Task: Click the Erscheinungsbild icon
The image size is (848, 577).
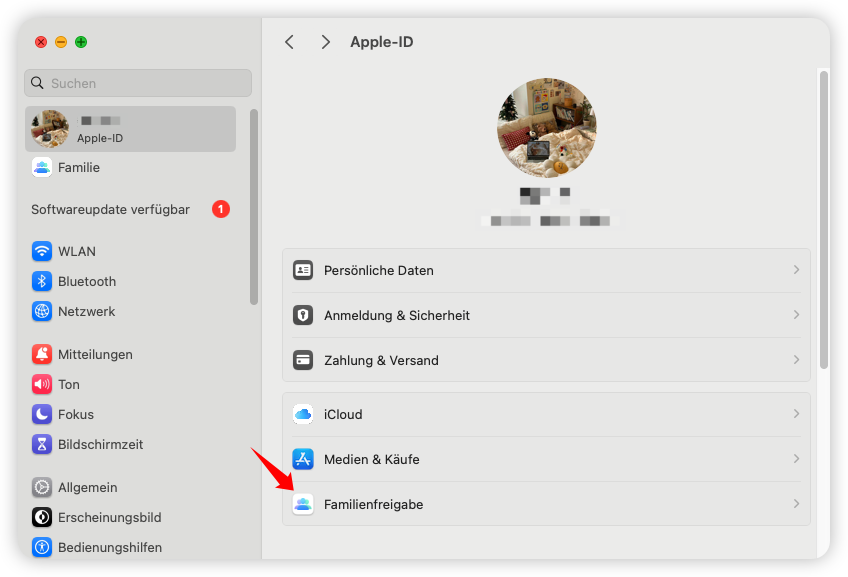Action: (x=42, y=518)
